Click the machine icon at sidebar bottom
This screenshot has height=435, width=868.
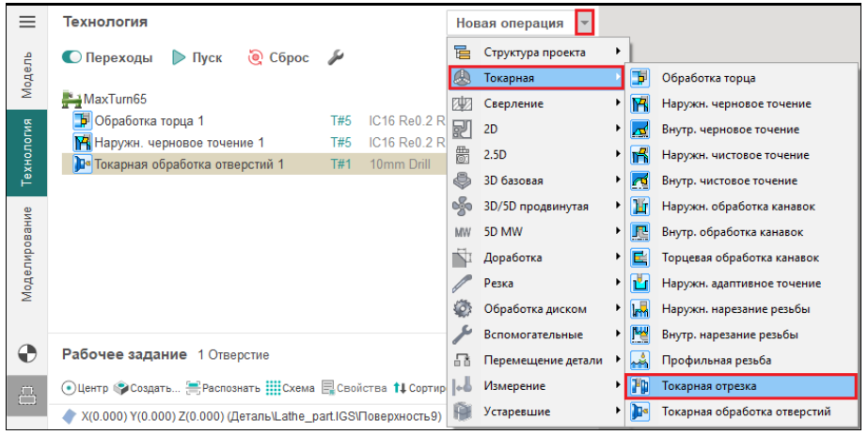tap(27, 398)
